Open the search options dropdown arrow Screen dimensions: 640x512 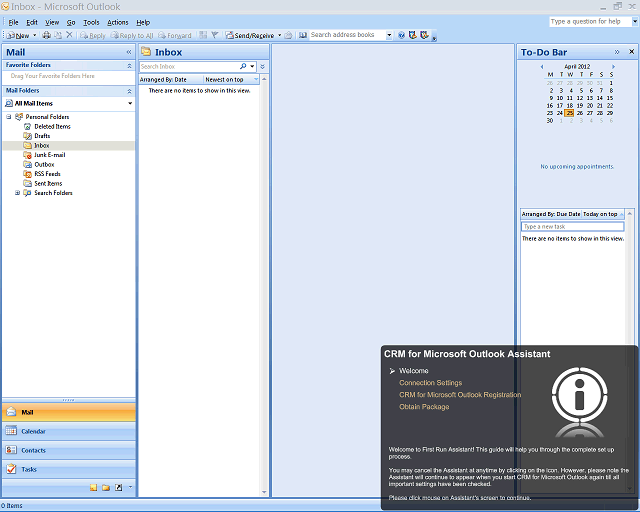click(x=252, y=66)
